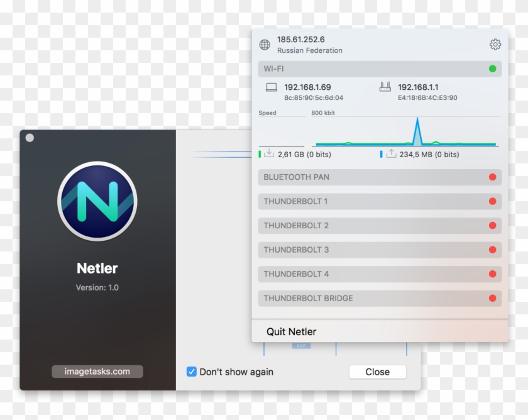Click the download arrow icon next to 2,61 GB
This screenshot has width=528, height=420.
(270, 153)
